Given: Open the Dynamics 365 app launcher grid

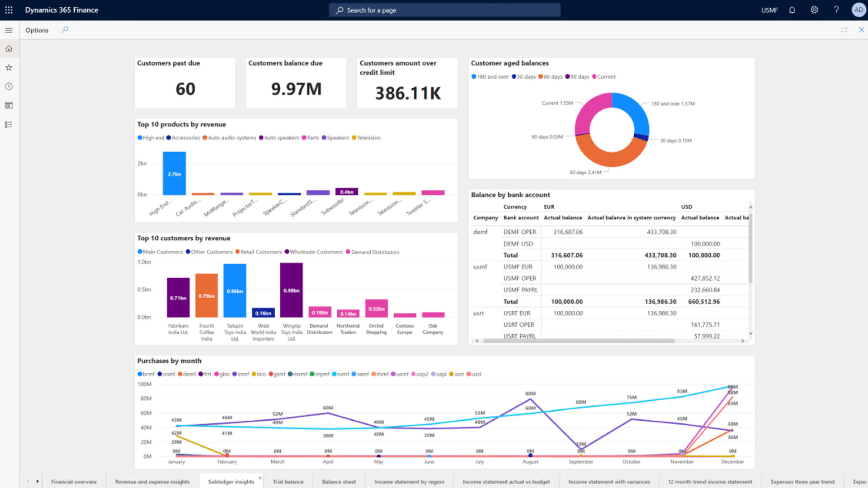Looking at the screenshot, I should coord(9,9).
